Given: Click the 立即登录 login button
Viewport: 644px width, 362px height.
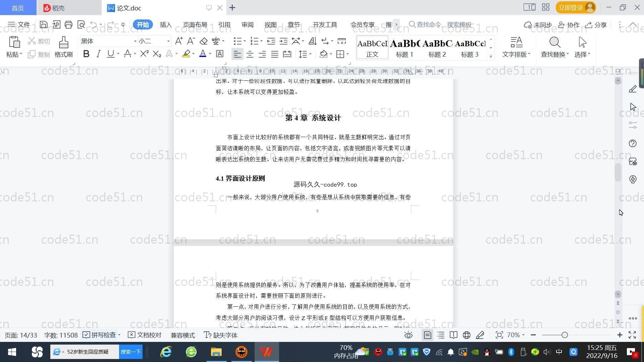Looking at the screenshot, I should click(x=576, y=7).
